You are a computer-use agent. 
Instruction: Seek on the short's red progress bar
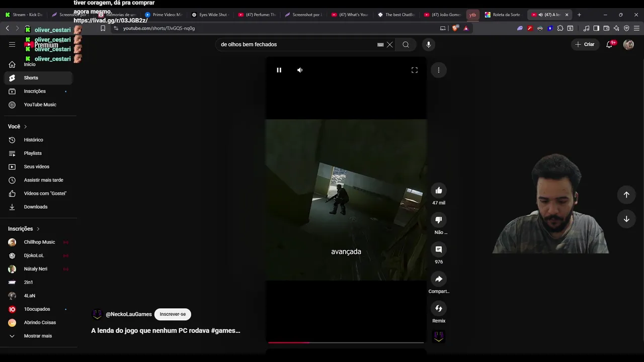[x=346, y=342]
